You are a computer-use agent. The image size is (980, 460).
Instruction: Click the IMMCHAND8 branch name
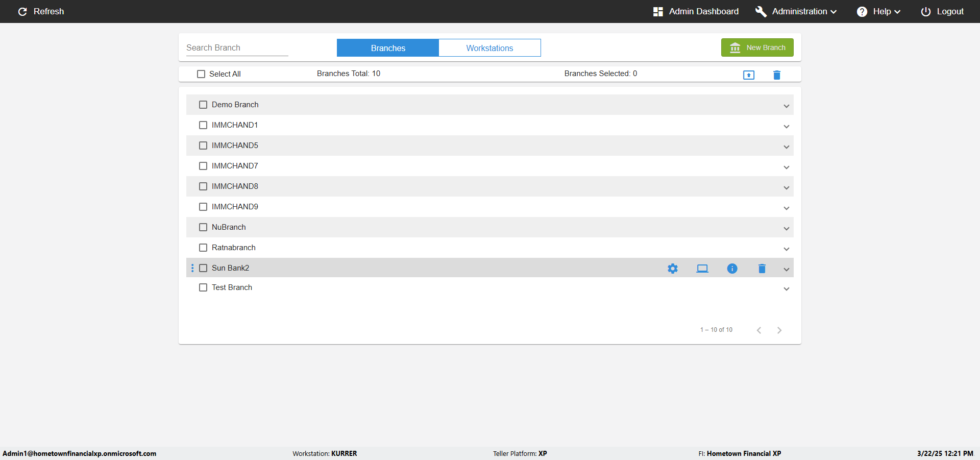pyautogui.click(x=235, y=186)
